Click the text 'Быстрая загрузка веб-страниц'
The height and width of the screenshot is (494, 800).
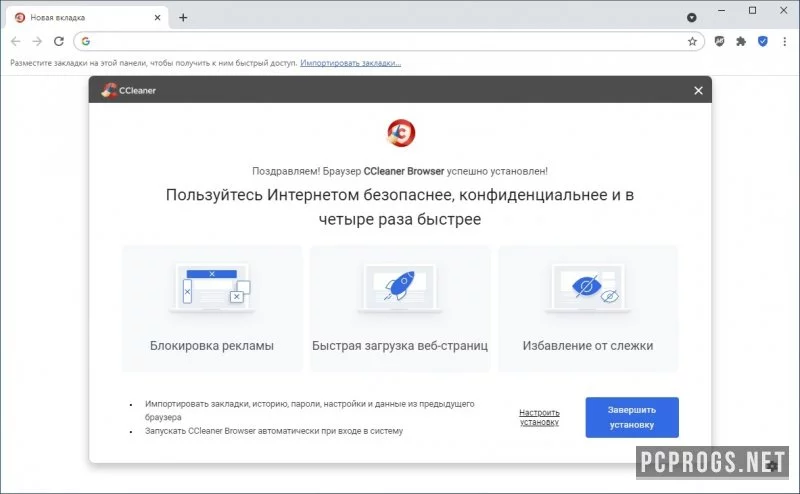point(399,345)
